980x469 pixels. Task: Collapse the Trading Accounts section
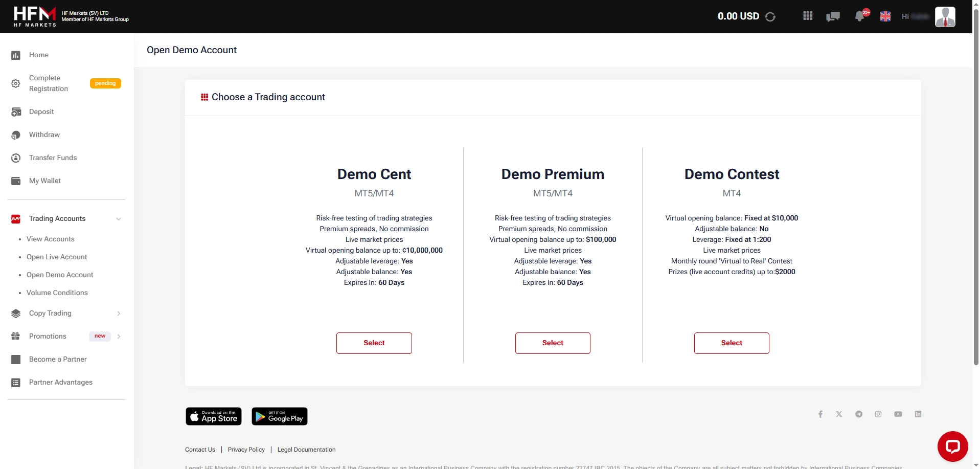[119, 218]
